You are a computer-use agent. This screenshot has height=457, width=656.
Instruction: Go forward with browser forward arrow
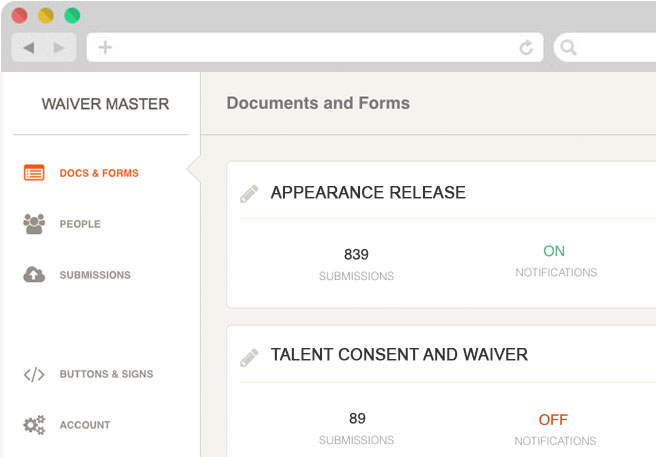click(59, 48)
